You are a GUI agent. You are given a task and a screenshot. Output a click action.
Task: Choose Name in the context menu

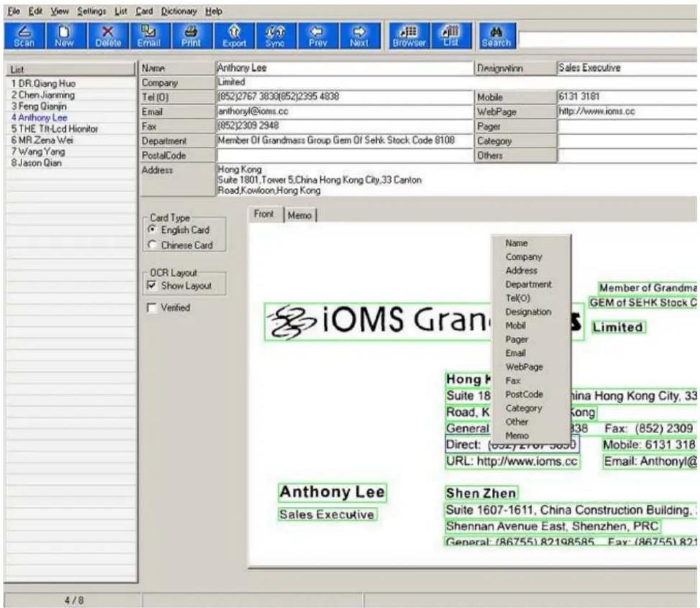pos(531,243)
